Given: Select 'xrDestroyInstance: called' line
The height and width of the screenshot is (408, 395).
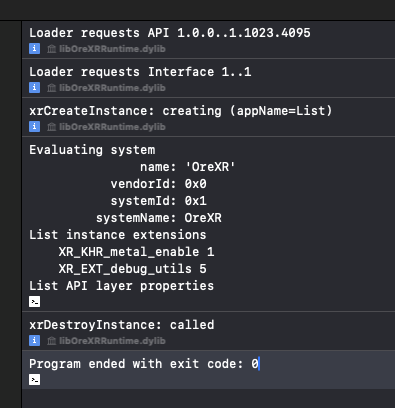Looking at the screenshot, I should [122, 325].
